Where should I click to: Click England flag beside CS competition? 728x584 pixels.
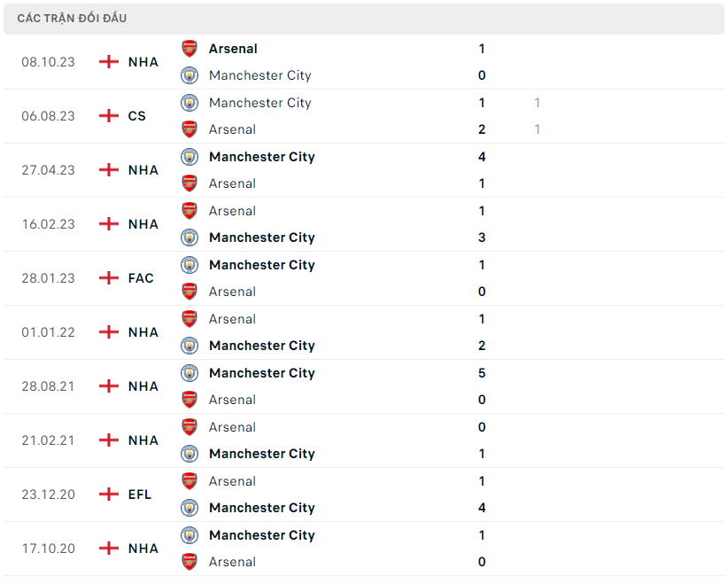click(109, 116)
